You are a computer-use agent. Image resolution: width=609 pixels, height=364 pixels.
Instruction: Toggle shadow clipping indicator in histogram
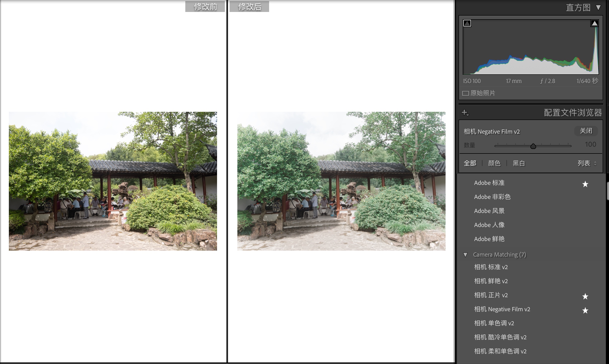coord(467,23)
